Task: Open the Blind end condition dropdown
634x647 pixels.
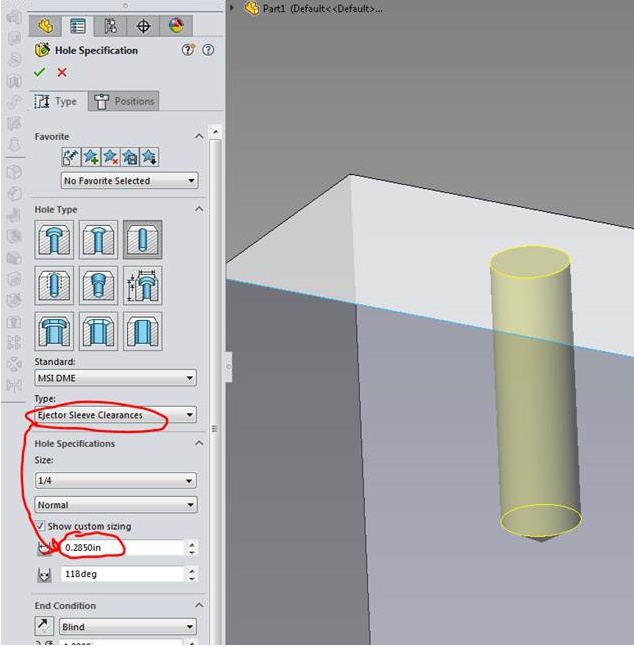Action: tap(128, 627)
